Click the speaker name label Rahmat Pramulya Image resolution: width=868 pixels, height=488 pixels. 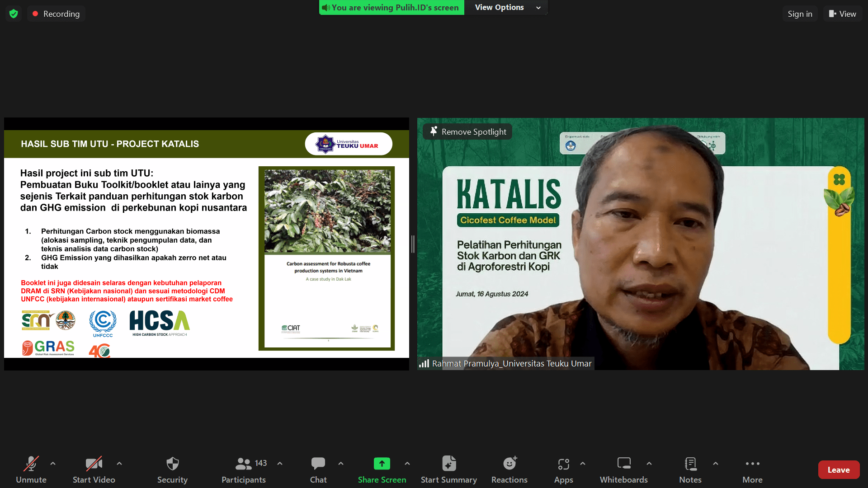(x=512, y=363)
